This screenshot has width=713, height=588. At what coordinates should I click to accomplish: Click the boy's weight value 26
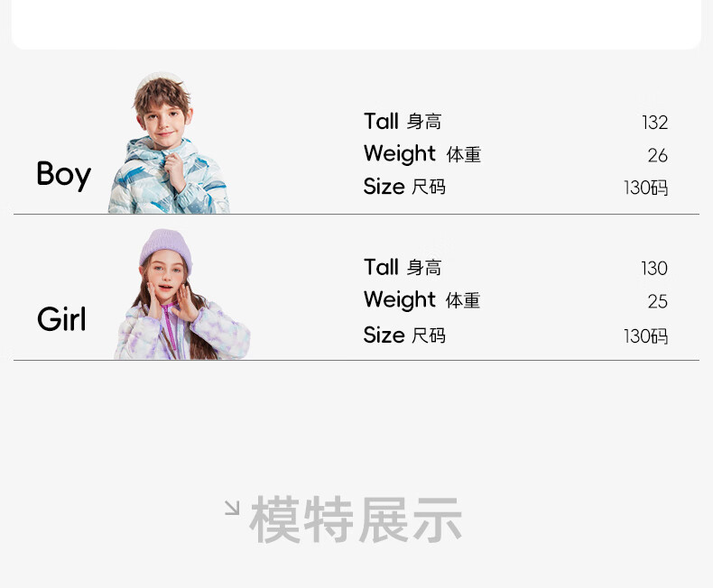click(657, 155)
